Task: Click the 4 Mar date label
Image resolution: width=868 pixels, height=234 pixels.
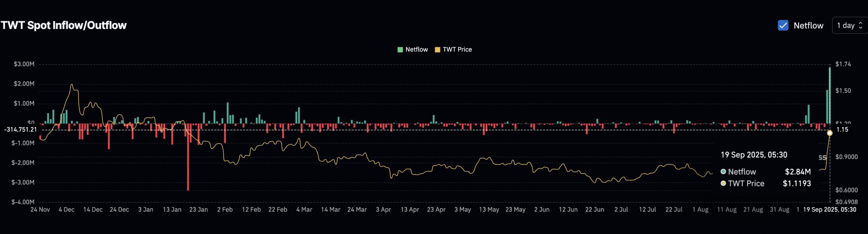Action: coord(304,210)
